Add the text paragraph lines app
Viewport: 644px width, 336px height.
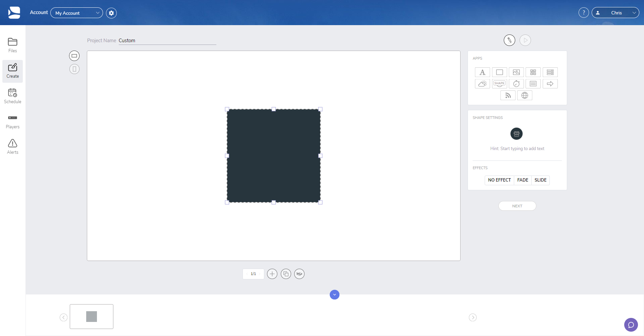click(x=533, y=84)
